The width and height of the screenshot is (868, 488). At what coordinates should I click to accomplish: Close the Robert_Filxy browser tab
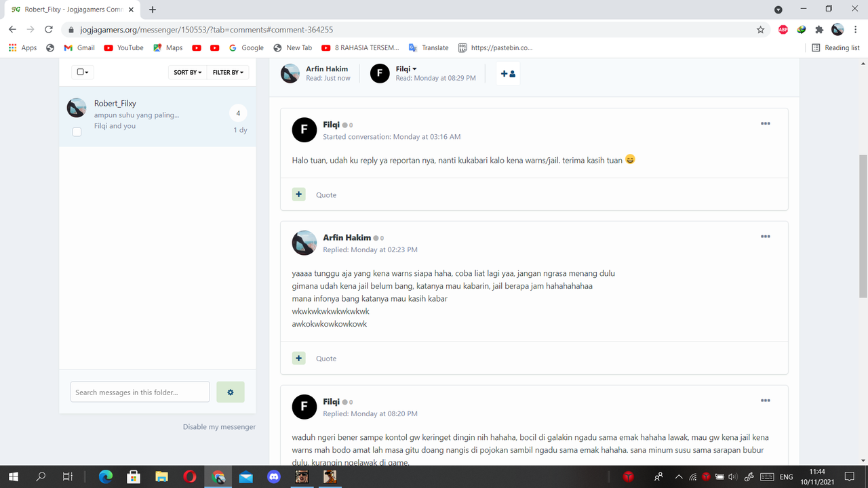[131, 9]
